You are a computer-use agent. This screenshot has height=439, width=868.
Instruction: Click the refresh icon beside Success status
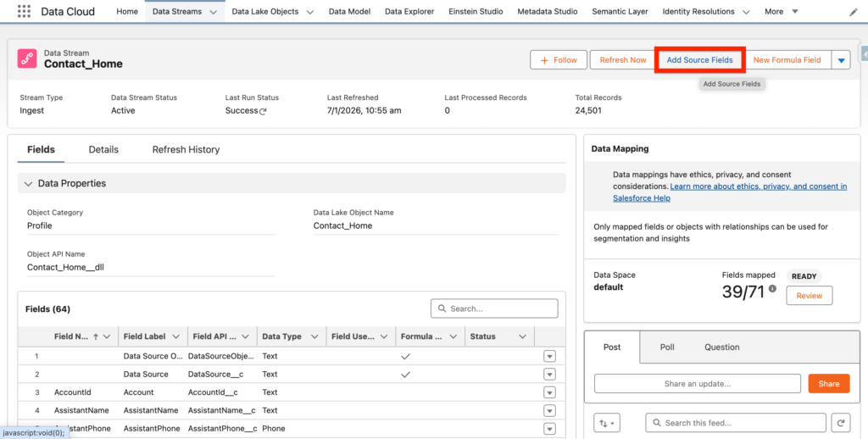264,111
